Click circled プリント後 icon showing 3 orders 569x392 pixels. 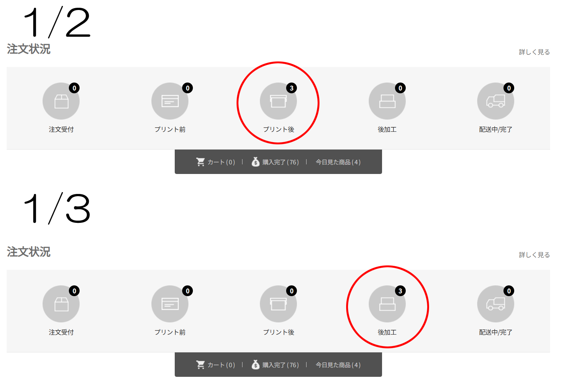tap(278, 101)
